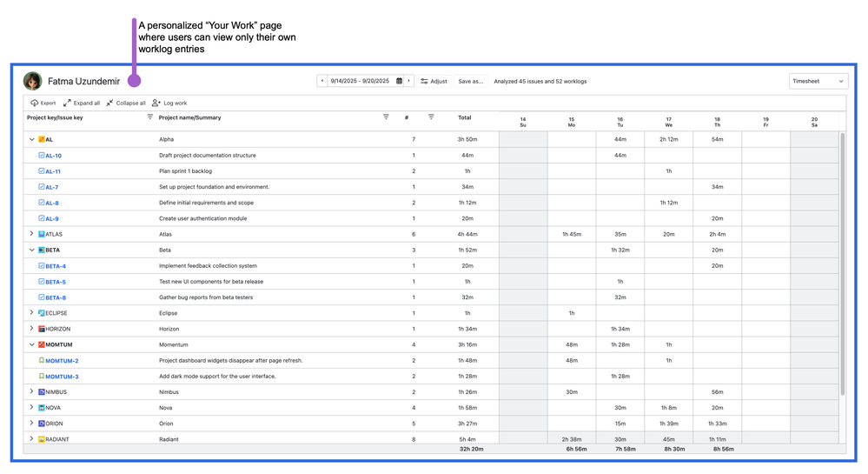Screen dimensions: 868x474
Task: Open issue BETA-5 link
Action: point(56,282)
